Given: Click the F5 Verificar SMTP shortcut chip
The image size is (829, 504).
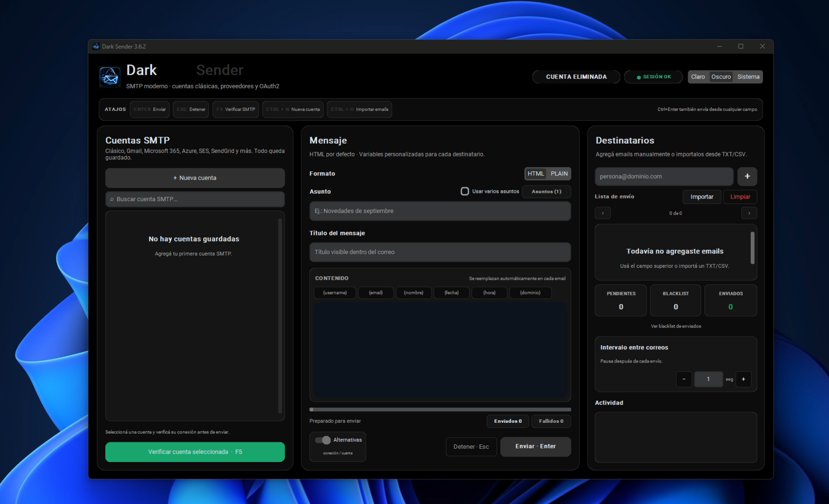Looking at the screenshot, I should point(235,109).
